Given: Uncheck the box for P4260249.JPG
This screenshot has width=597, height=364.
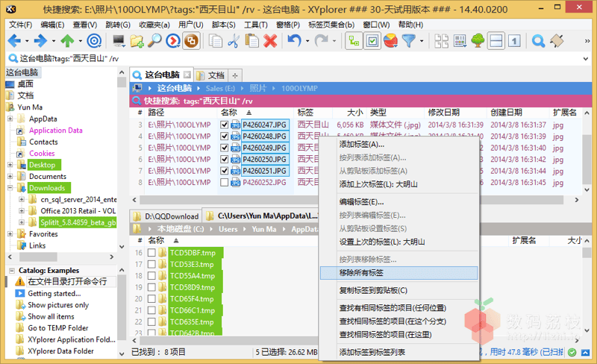Looking at the screenshot, I should coord(225,148).
